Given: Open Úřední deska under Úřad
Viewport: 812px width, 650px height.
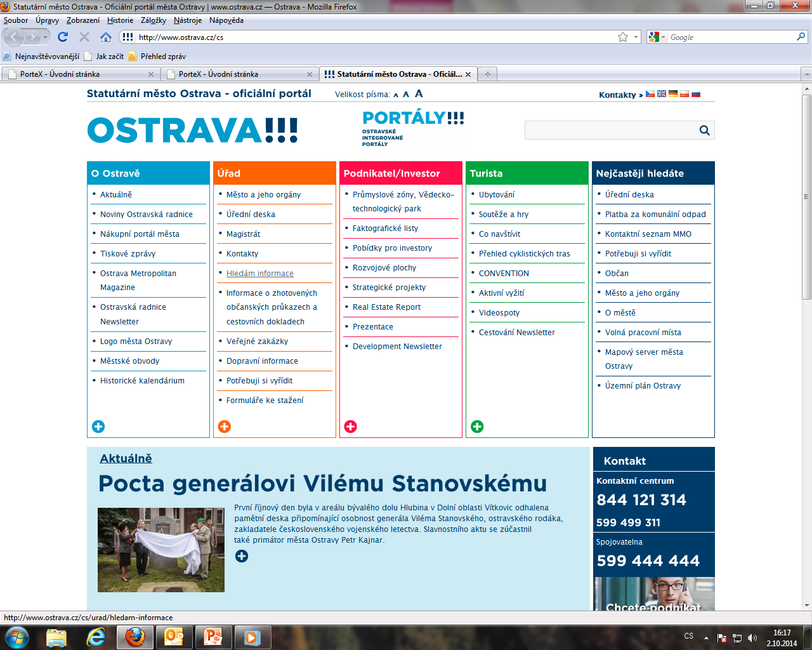Looking at the screenshot, I should [x=251, y=215].
